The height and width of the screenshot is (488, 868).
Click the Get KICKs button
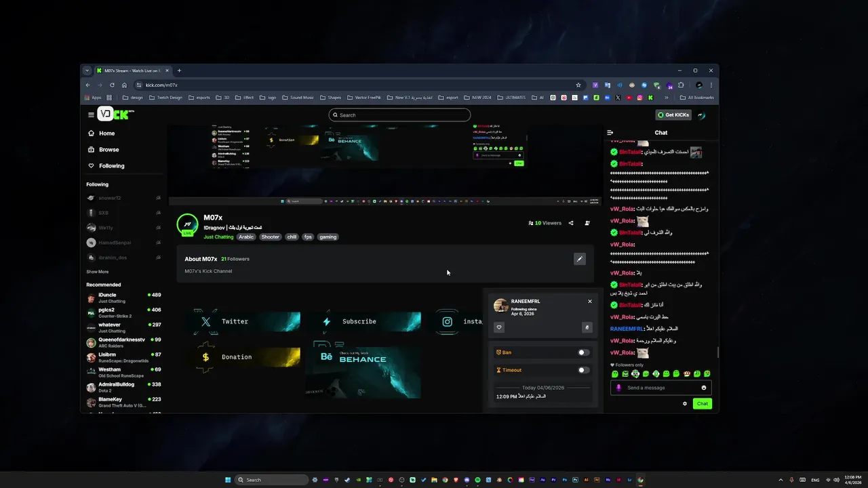[673, 115]
